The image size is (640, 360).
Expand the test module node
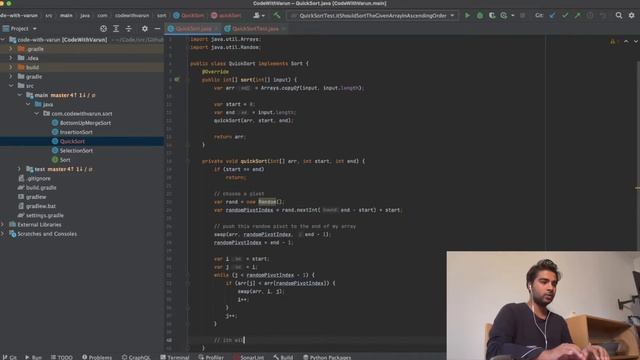click(19, 169)
